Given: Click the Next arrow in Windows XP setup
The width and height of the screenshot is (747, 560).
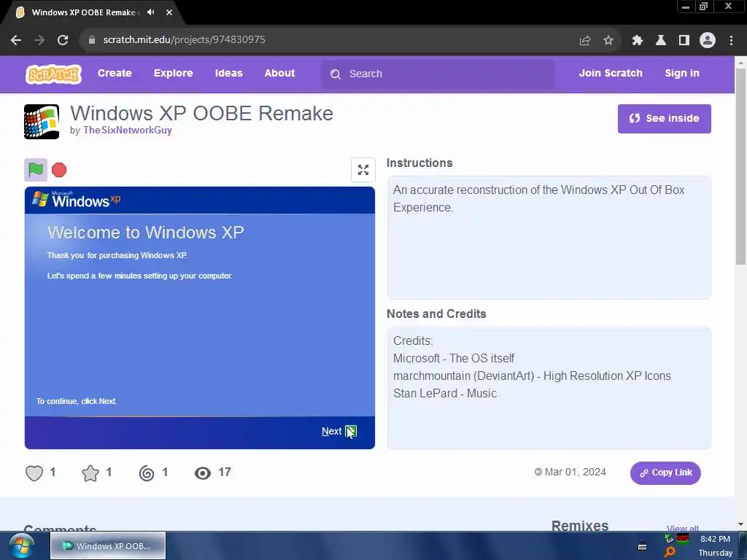Looking at the screenshot, I should (351, 432).
